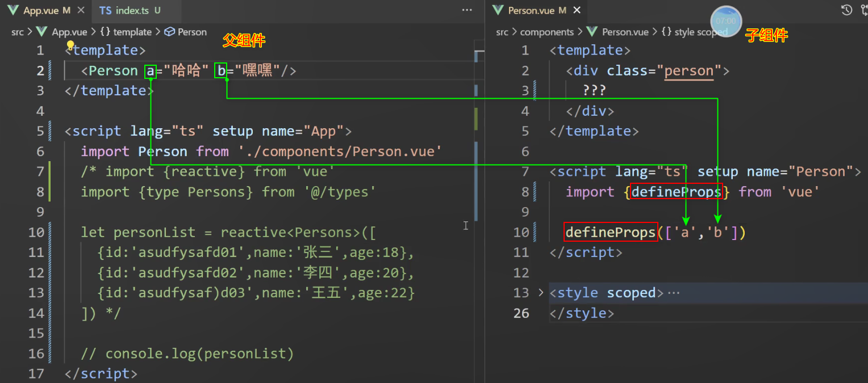Switch to the App.vue tab

tap(41, 10)
